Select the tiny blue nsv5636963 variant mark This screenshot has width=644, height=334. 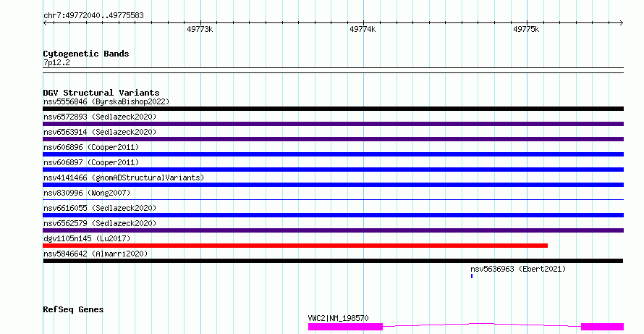[472, 276]
